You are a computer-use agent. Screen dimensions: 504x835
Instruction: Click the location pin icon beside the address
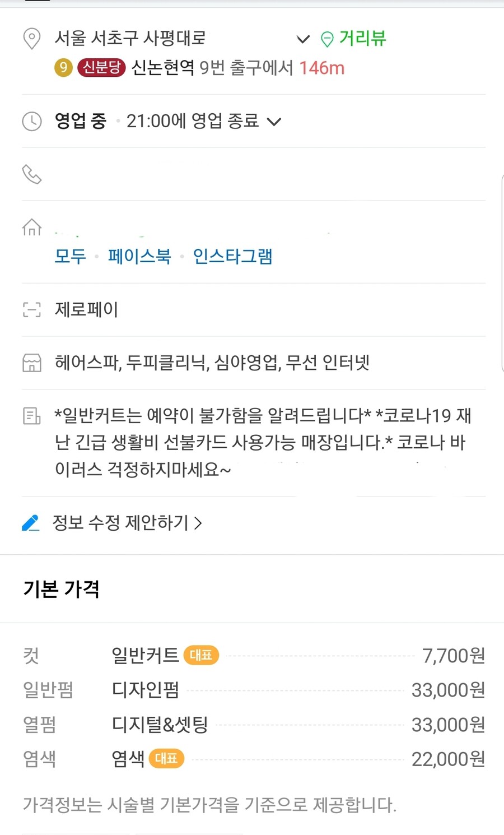(x=32, y=39)
